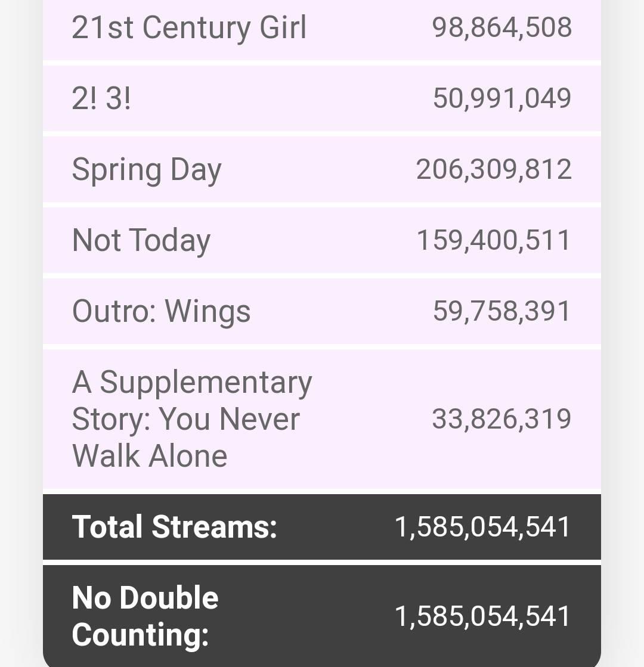Select the No Double Counting stream value
Image resolution: width=644 pixels, height=667 pixels.
483,616
